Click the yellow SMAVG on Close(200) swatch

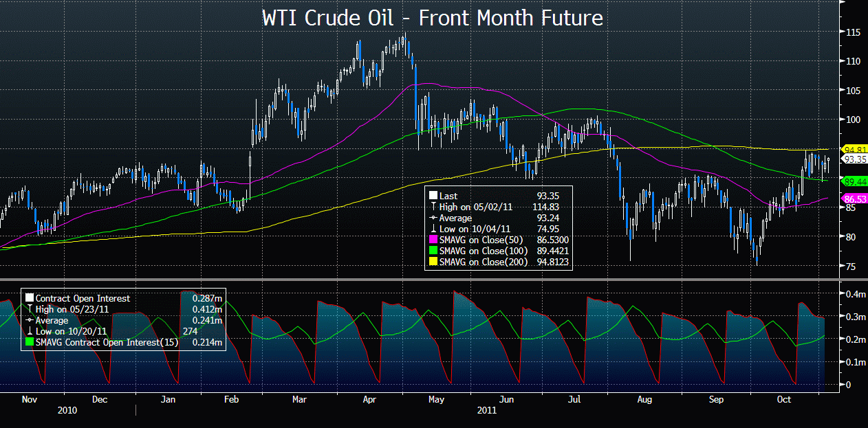coord(433,261)
